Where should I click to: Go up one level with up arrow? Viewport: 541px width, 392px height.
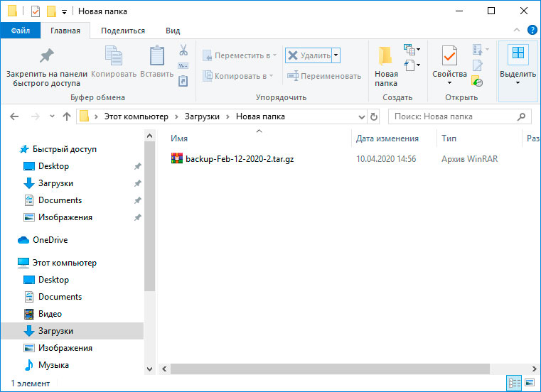tap(67, 116)
